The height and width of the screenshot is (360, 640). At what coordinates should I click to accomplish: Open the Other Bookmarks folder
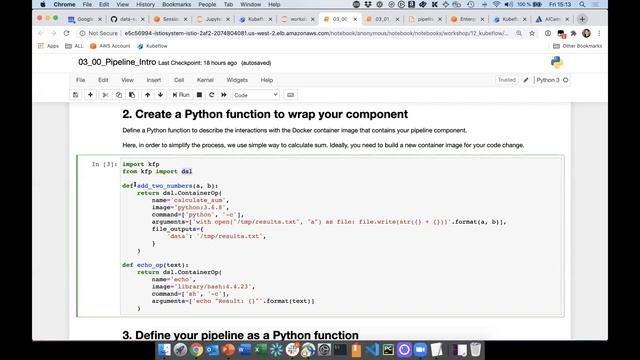578,46
